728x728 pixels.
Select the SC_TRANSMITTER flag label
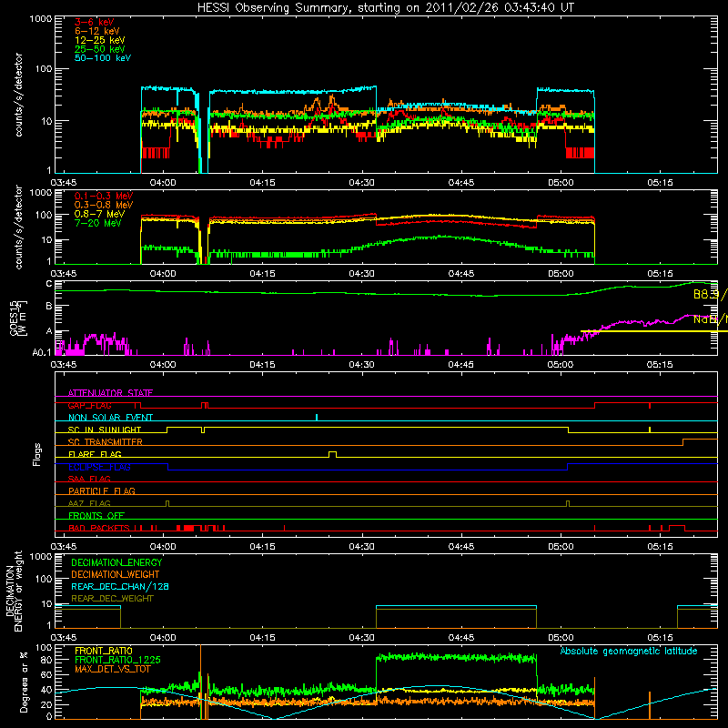106,442
